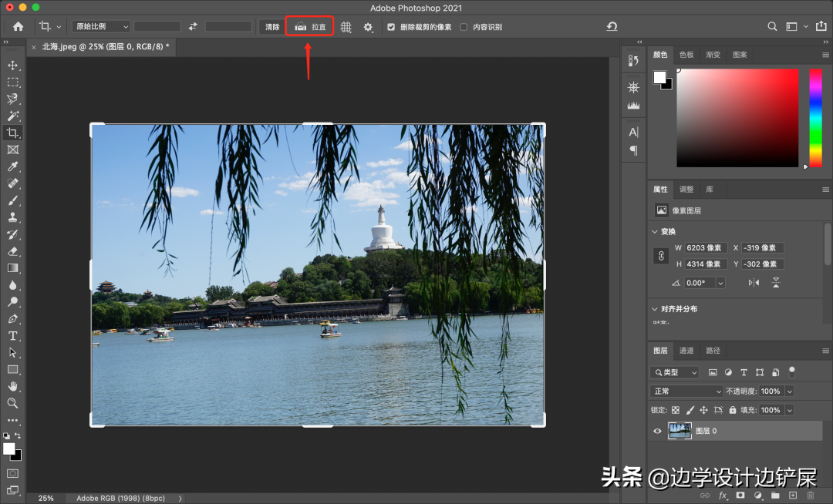Open crop settings gear menu
833x504 pixels.
(368, 27)
